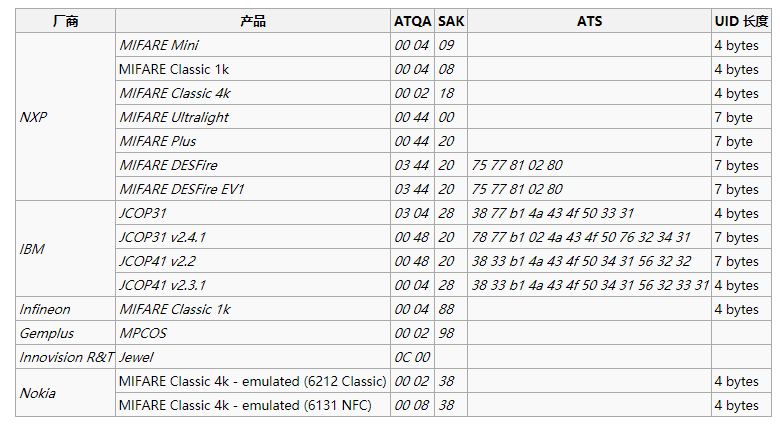Select the MIFARE Mini product cell

point(159,45)
